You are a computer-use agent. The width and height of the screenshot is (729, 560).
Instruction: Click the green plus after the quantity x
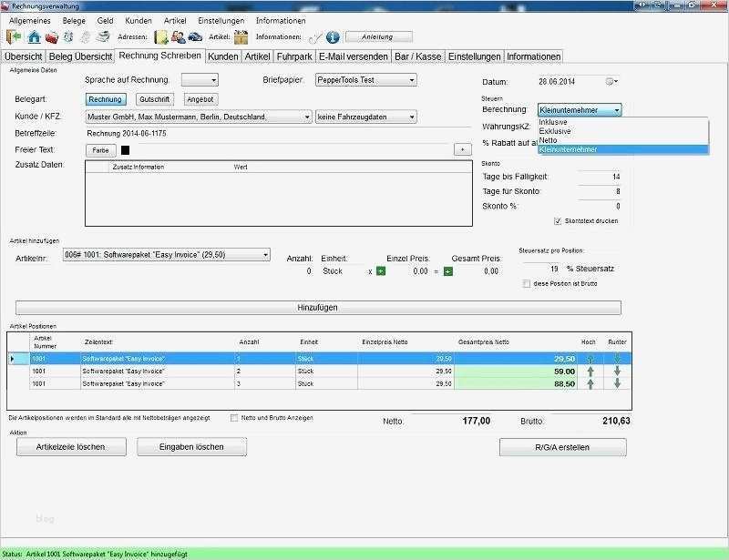tap(381, 271)
